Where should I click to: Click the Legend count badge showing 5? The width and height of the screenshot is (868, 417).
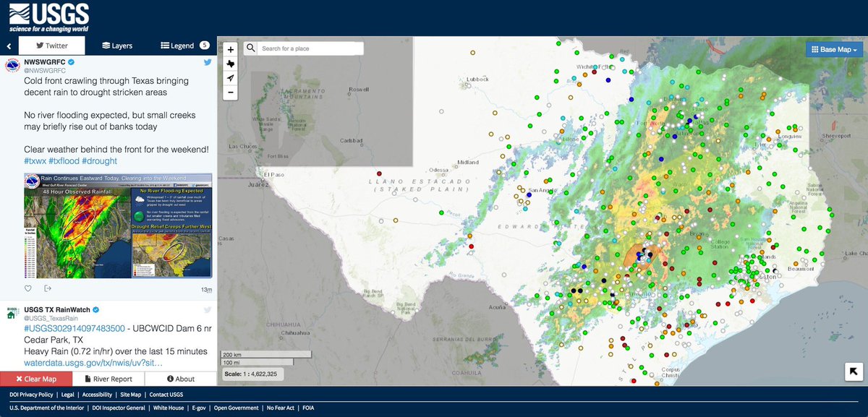point(205,45)
